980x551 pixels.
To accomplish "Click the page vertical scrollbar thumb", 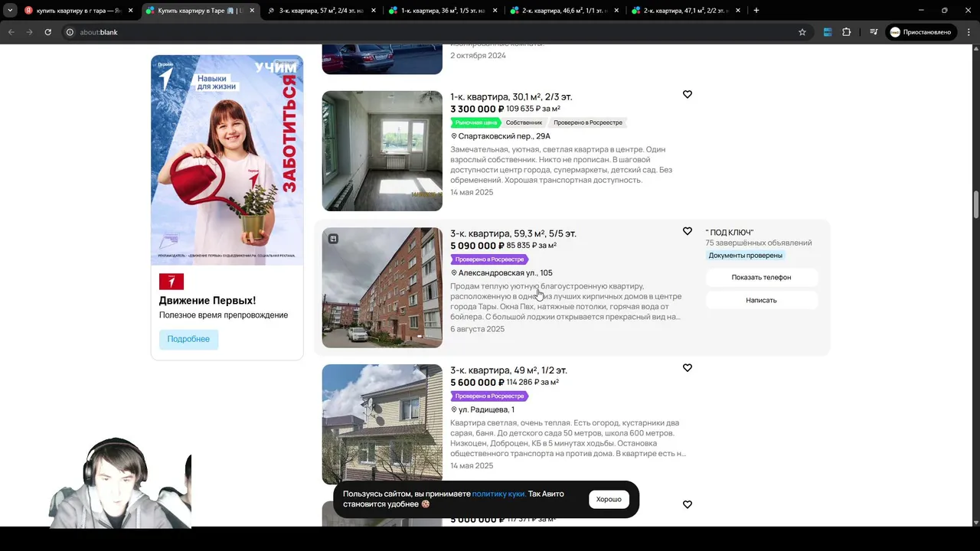I will point(975,204).
